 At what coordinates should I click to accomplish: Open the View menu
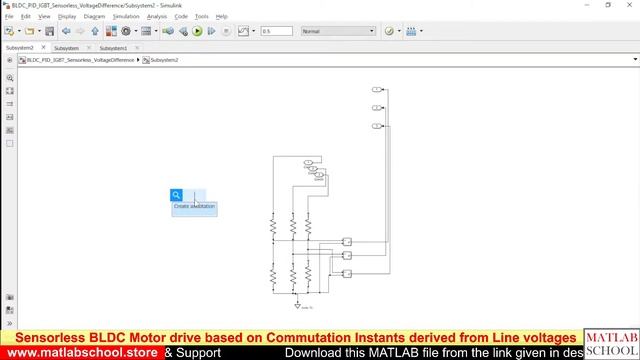[x=44, y=16]
